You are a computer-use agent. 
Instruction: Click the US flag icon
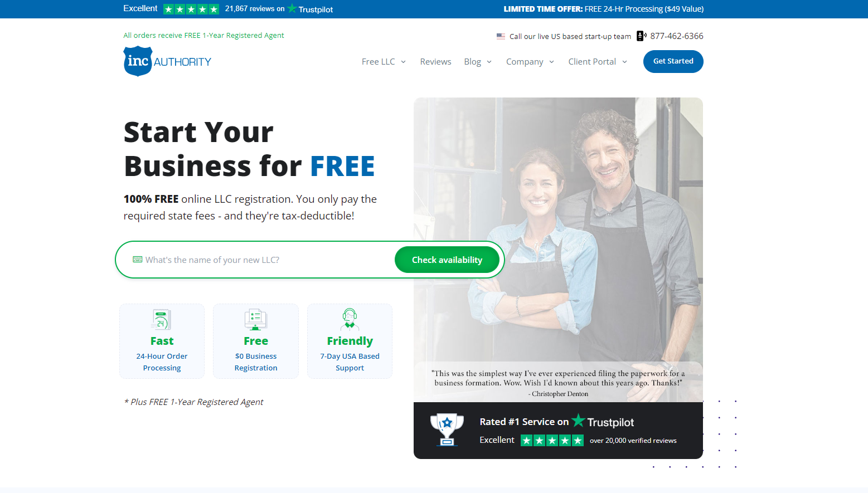tap(501, 36)
